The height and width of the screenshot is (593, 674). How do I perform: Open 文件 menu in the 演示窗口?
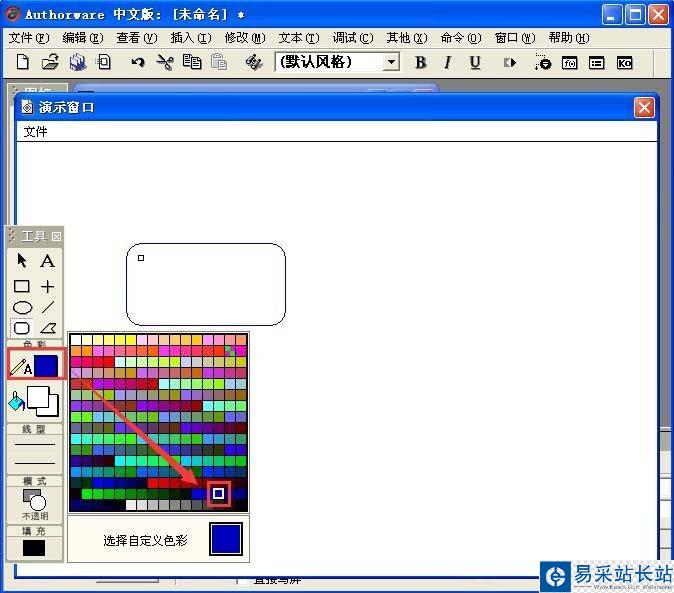[35, 131]
